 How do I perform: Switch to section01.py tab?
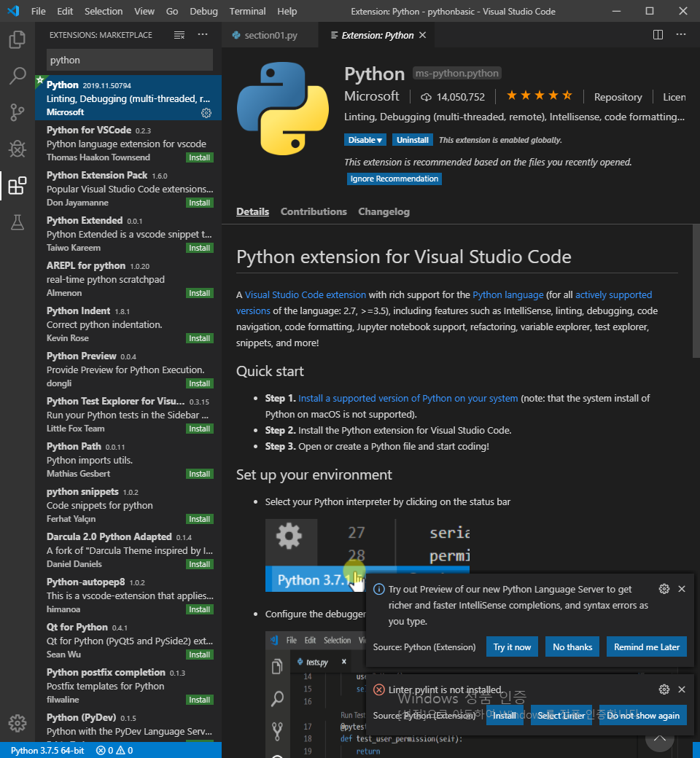click(x=270, y=35)
